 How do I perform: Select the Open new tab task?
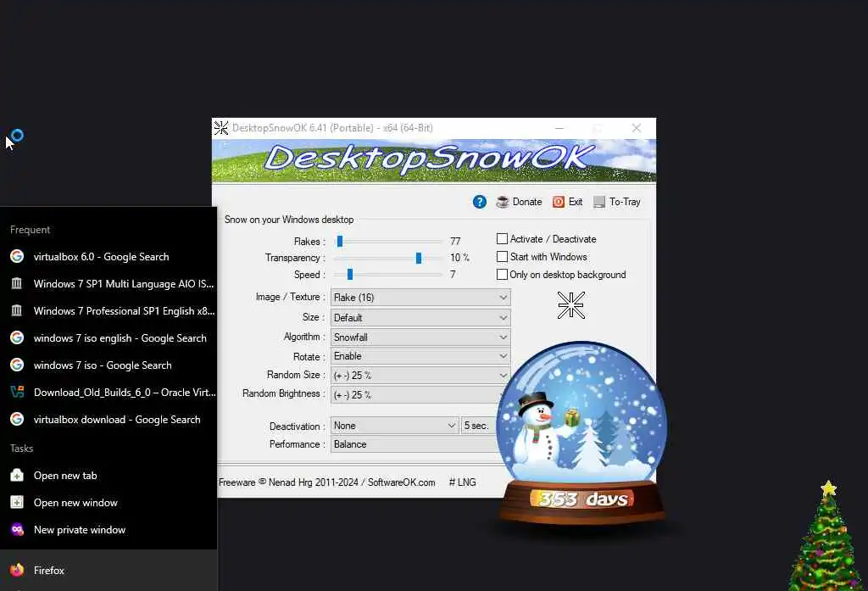pyautogui.click(x=108, y=475)
